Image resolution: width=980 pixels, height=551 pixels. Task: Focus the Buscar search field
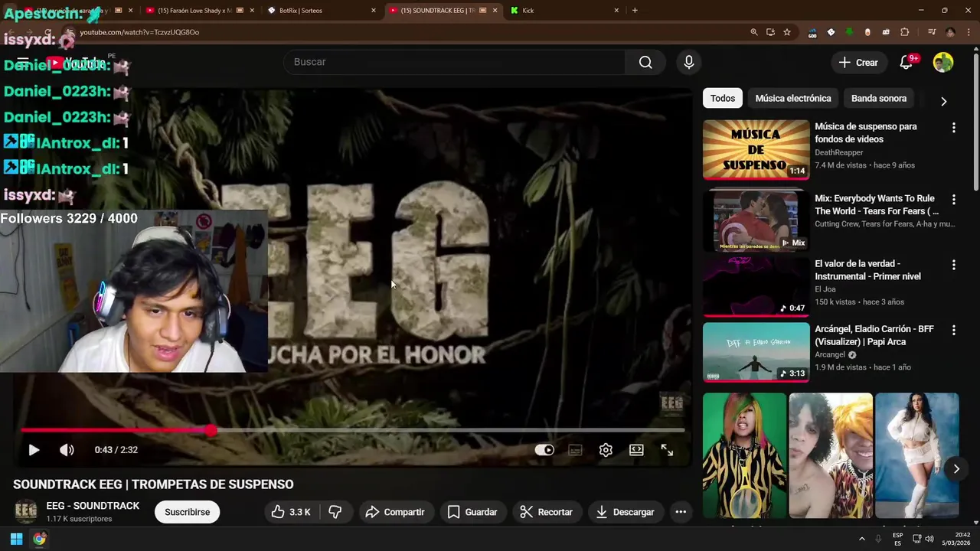tap(455, 62)
